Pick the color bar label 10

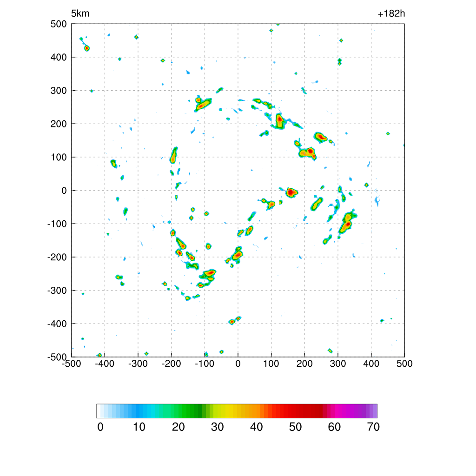(139, 427)
